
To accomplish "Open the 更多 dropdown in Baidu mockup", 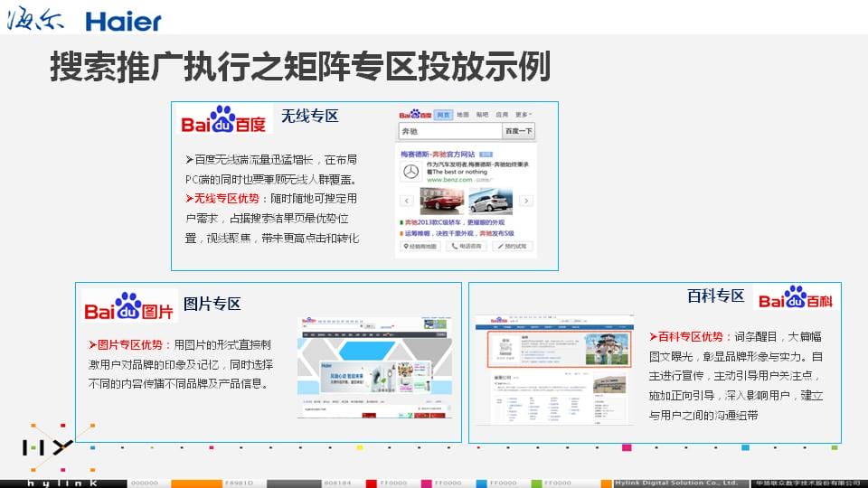I will [524, 115].
